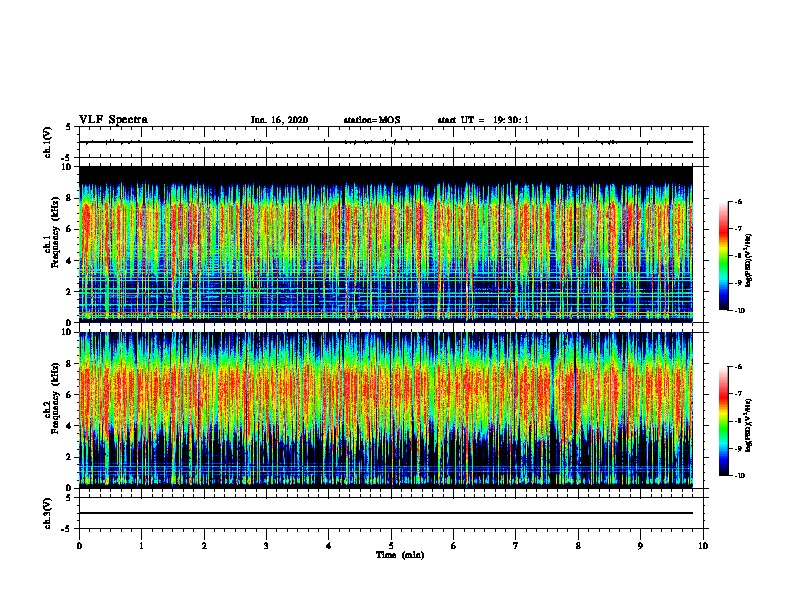This screenshot has width=792, height=612.
Task: Click the "2" kHz tick on ch.1 frequency axis
Action: [69, 292]
